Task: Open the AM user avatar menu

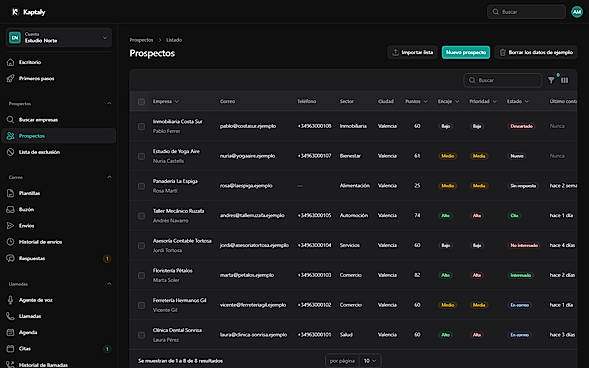Action: click(x=577, y=12)
